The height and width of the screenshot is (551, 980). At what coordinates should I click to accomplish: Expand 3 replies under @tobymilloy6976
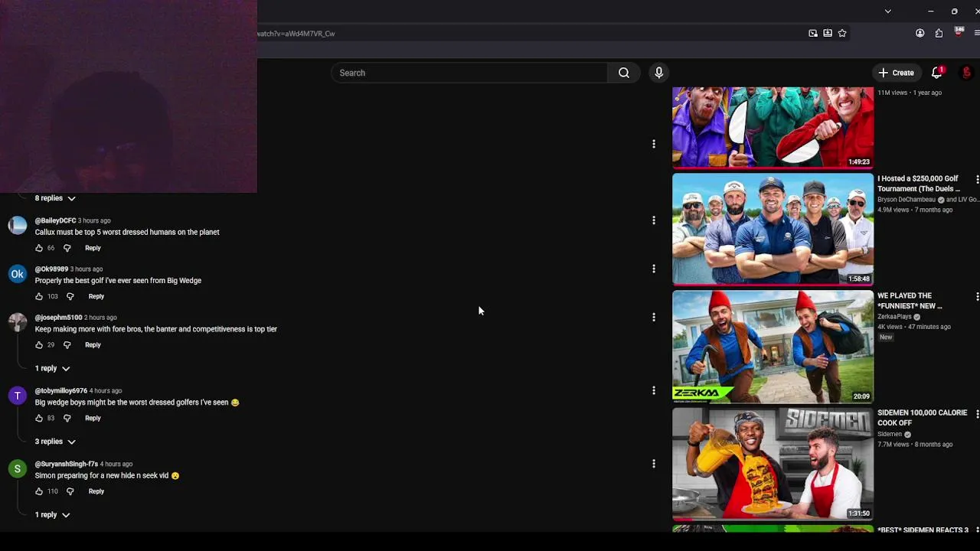click(x=55, y=442)
